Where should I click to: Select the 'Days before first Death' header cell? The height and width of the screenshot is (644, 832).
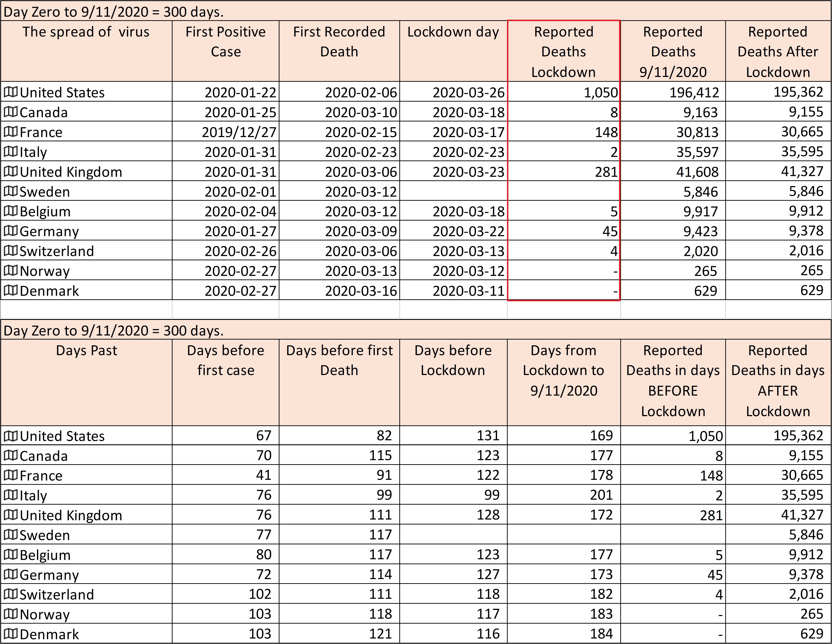[339, 382]
